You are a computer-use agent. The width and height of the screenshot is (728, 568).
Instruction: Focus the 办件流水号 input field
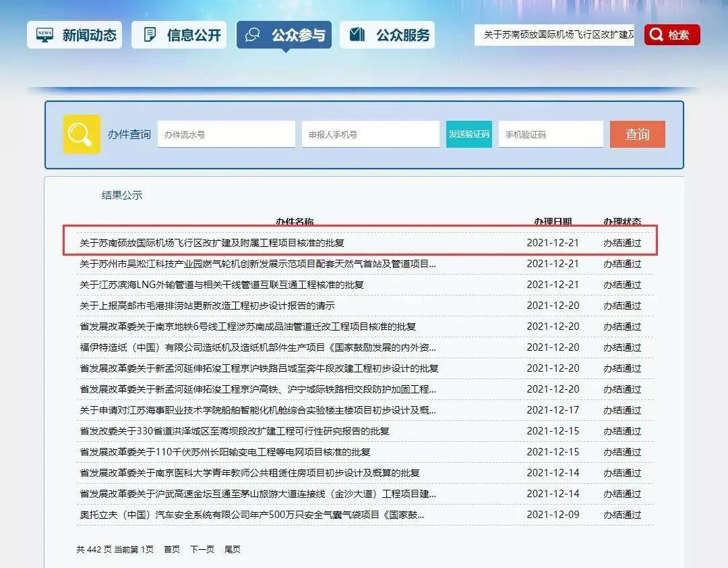click(226, 134)
